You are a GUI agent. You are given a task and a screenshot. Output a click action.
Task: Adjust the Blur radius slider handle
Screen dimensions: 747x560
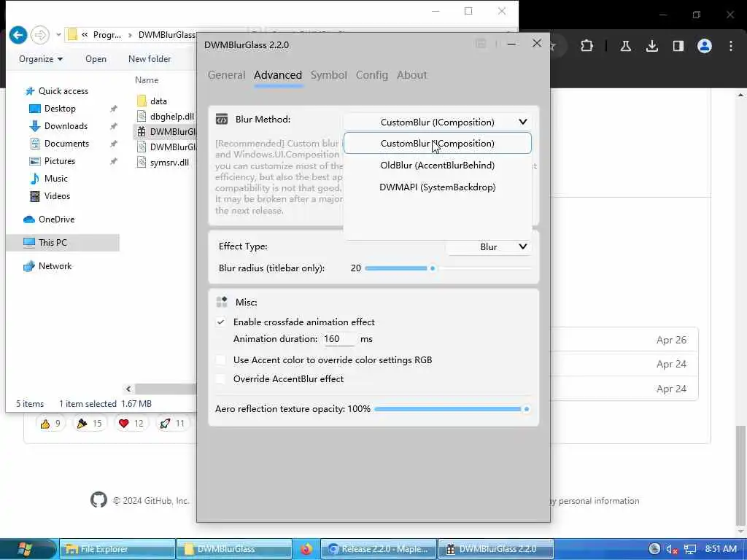433,268
